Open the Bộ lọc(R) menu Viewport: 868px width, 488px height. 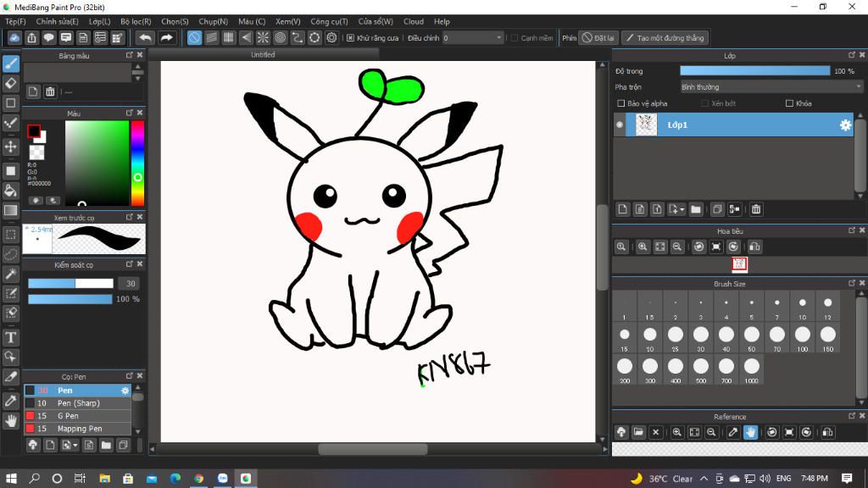[x=136, y=21]
